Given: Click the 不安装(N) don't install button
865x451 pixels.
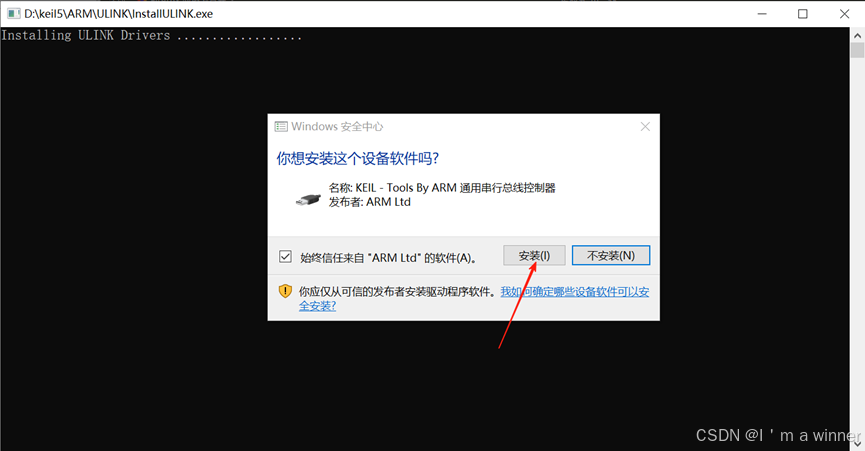Looking at the screenshot, I should [x=611, y=256].
